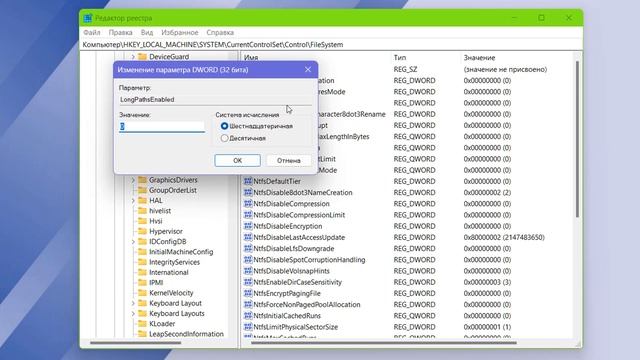Click the HAL folder icon
Screen dimensions: 640x360
(x=142, y=200)
